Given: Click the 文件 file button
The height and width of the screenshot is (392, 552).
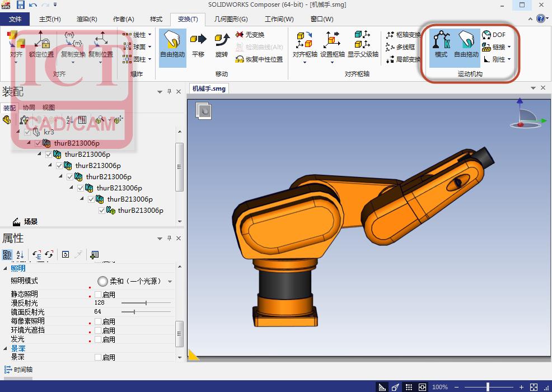Looking at the screenshot, I should click(x=15, y=19).
